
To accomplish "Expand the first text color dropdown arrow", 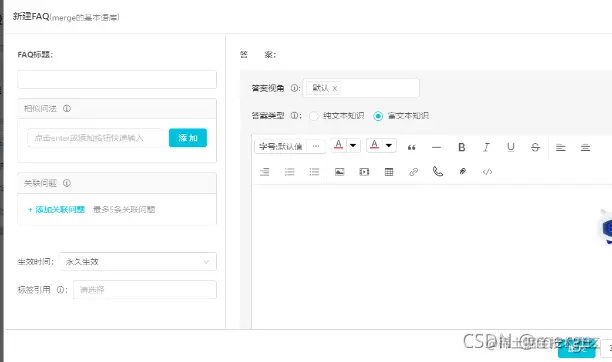I will (x=353, y=146).
